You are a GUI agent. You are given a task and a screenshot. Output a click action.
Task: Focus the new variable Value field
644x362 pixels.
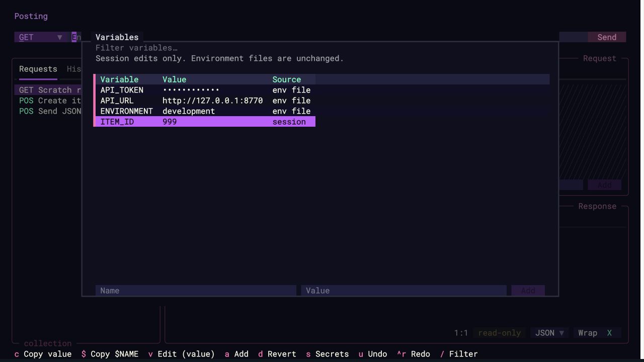tap(404, 291)
